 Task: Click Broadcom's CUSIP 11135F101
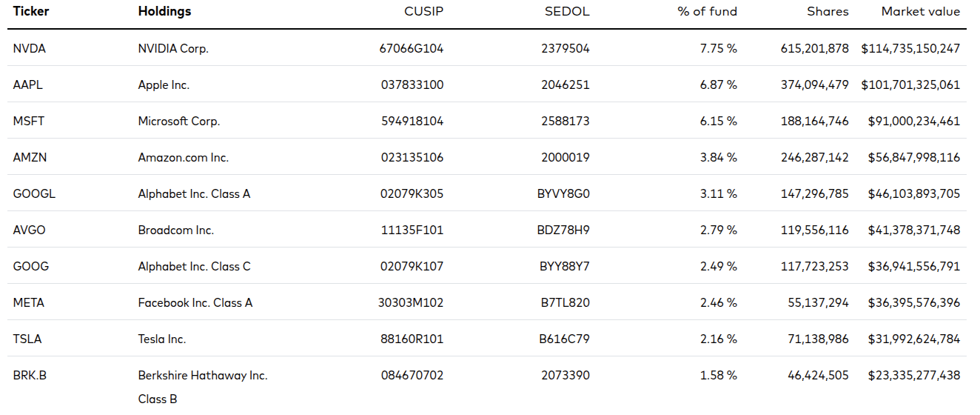tap(412, 230)
